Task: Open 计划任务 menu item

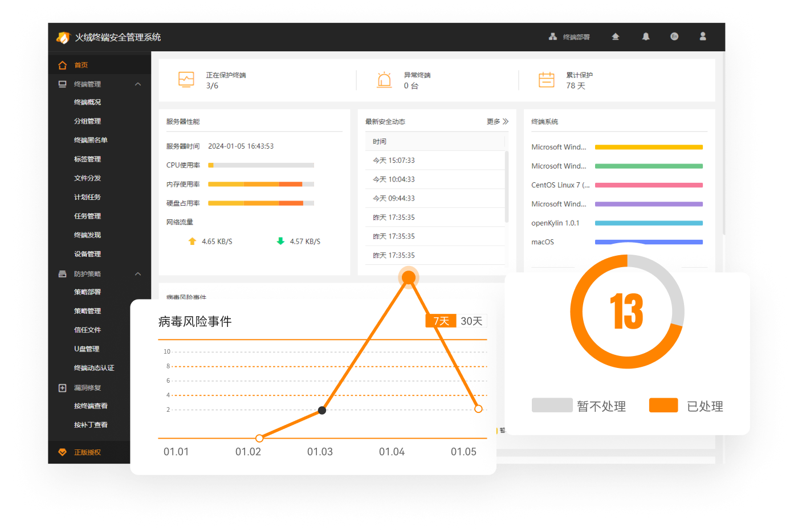Action: 87,197
